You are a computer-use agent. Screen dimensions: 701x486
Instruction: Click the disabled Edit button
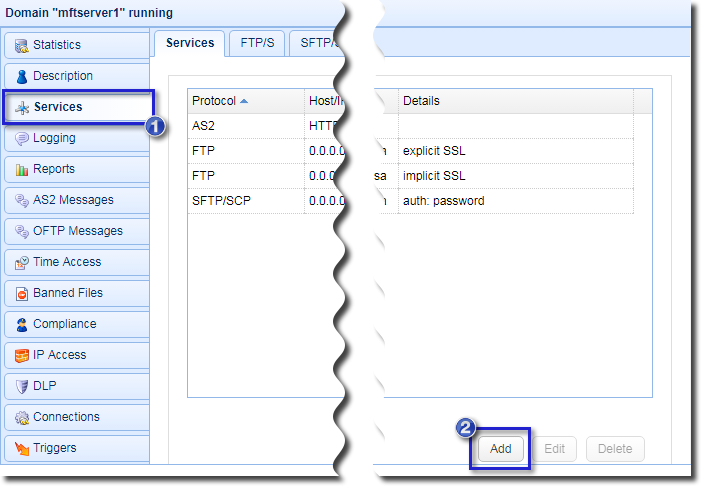(x=554, y=449)
